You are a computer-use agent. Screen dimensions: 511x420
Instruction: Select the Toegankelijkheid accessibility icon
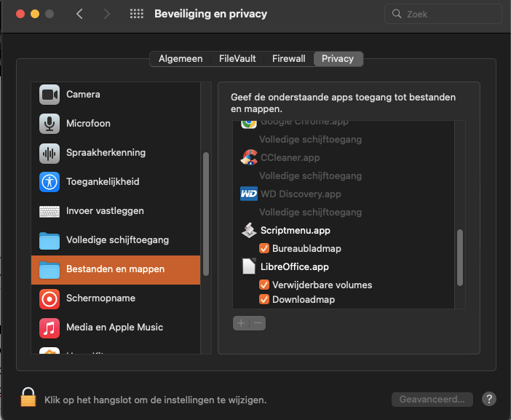click(49, 182)
